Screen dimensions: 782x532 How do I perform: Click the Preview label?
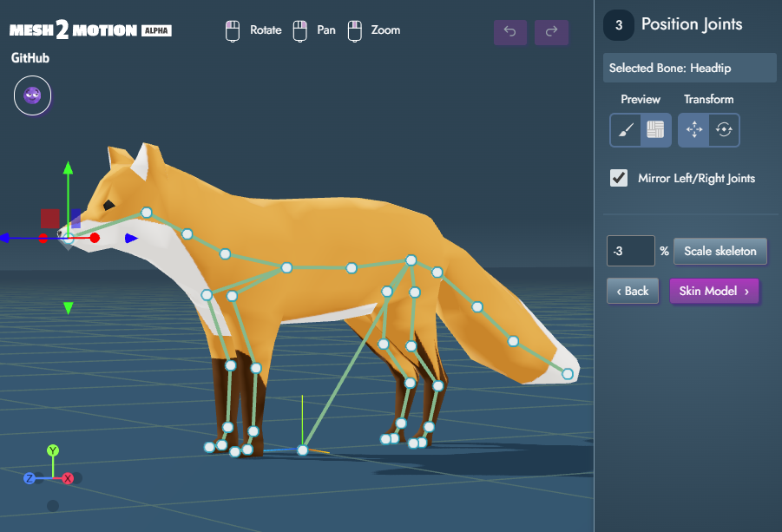[x=641, y=99]
